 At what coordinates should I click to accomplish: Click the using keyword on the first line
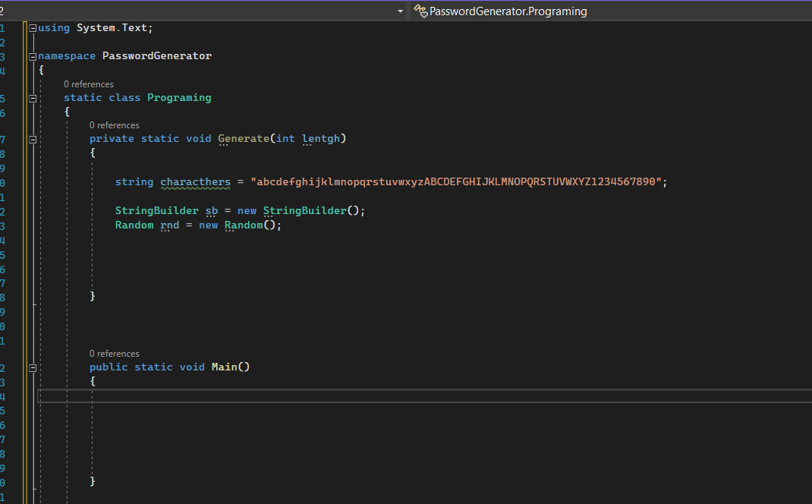pos(54,28)
